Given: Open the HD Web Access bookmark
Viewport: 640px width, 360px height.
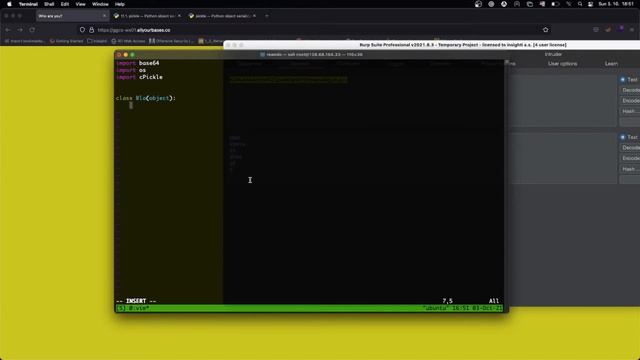Looking at the screenshot, I should 128,41.
